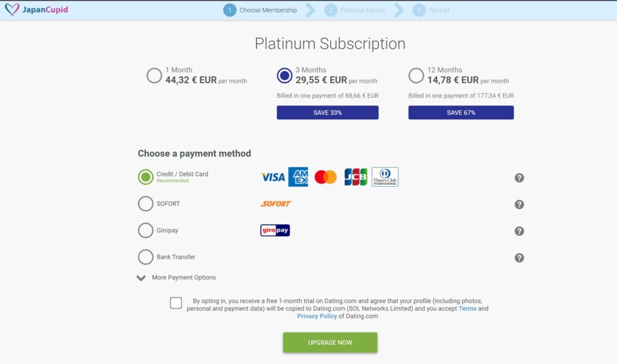Open help icon for Bank Transfer
617x364 pixels.
(x=519, y=258)
